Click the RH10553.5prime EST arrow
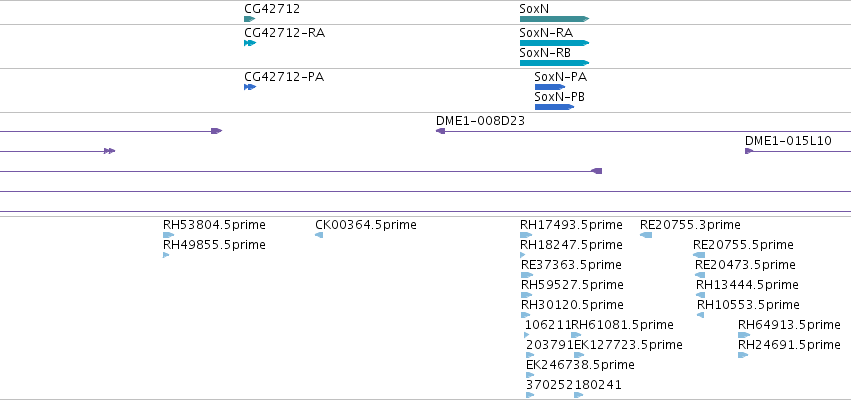 [700, 315]
